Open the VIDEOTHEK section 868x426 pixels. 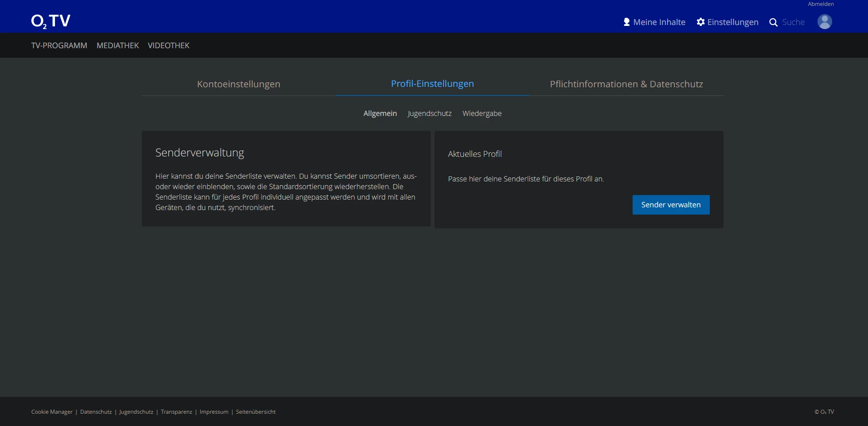tap(169, 45)
